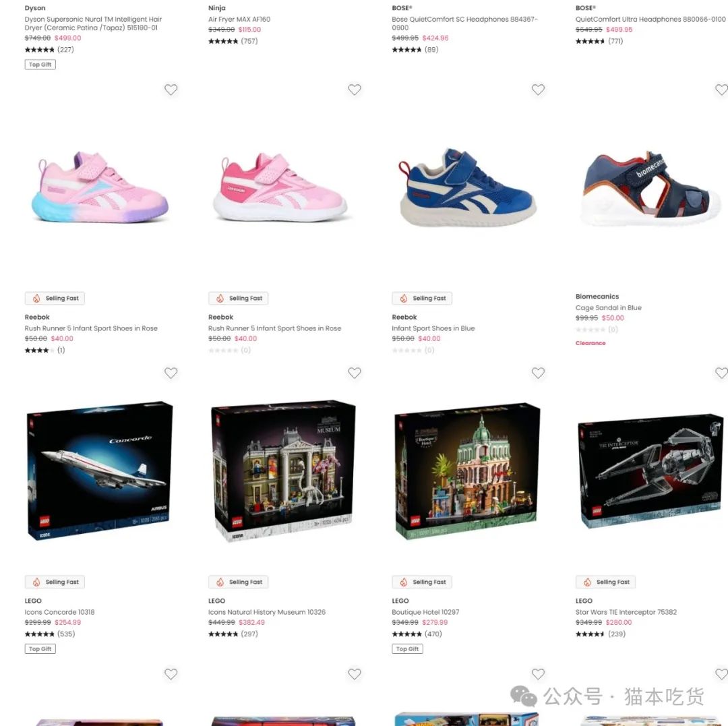
Task: Click QuietComfort Ultra Headphones 880066-0100 link
Action: pyautogui.click(x=650, y=19)
